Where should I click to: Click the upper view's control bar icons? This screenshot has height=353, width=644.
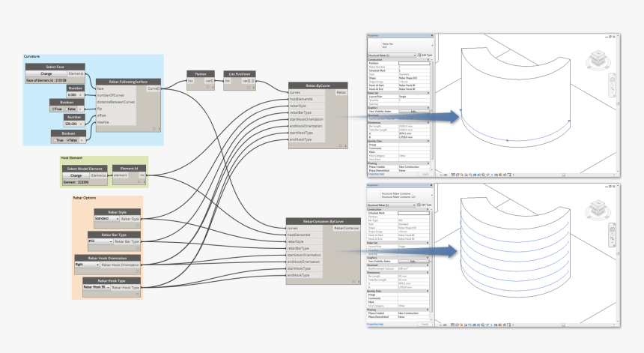pos(464,175)
